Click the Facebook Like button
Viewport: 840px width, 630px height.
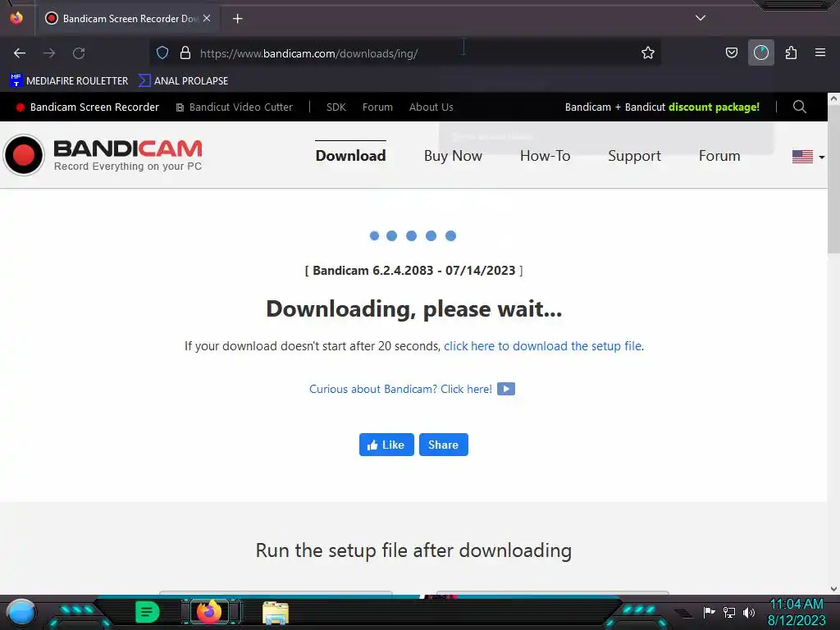tap(386, 445)
